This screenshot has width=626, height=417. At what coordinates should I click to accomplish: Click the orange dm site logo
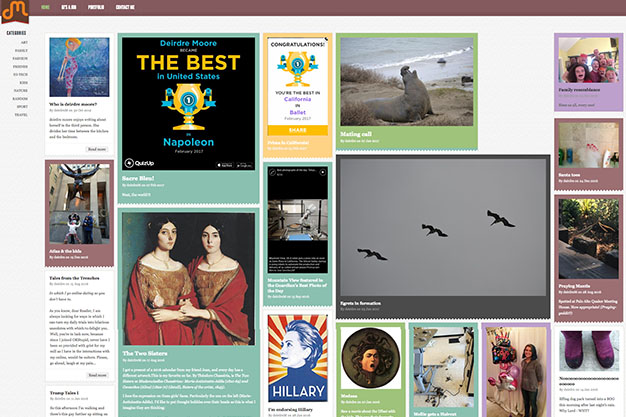pos(15,12)
